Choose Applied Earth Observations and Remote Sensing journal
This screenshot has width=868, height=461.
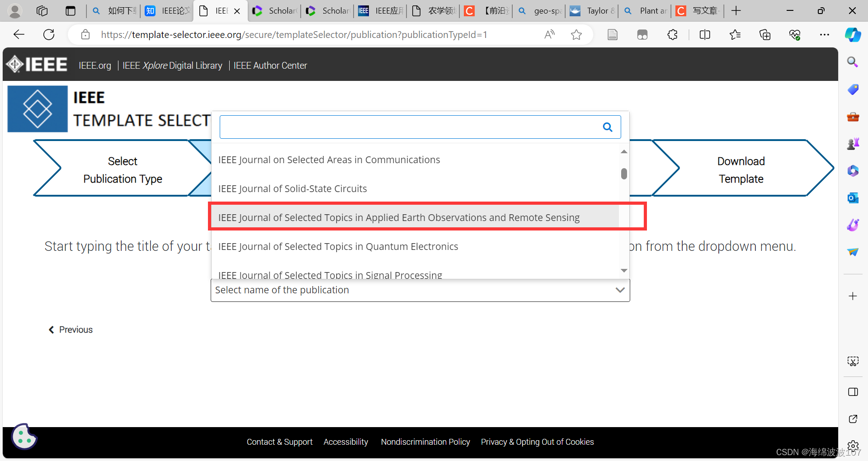[415, 218]
